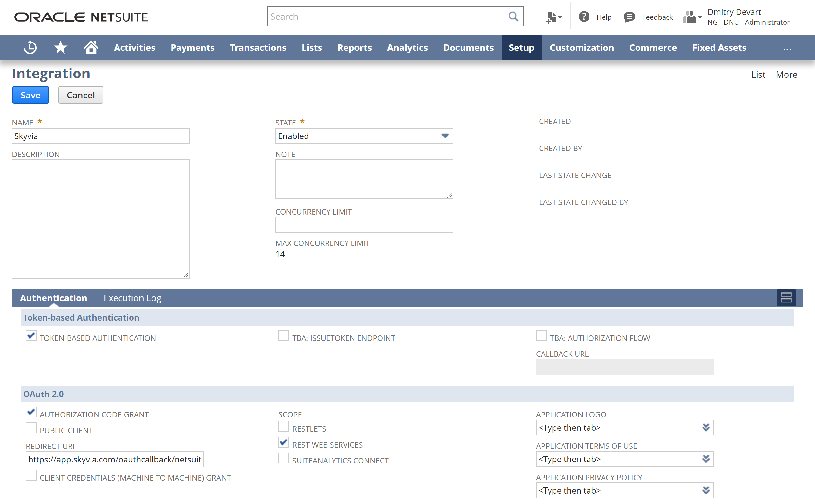
Task: Click the search magnifier icon
Action: click(x=513, y=16)
